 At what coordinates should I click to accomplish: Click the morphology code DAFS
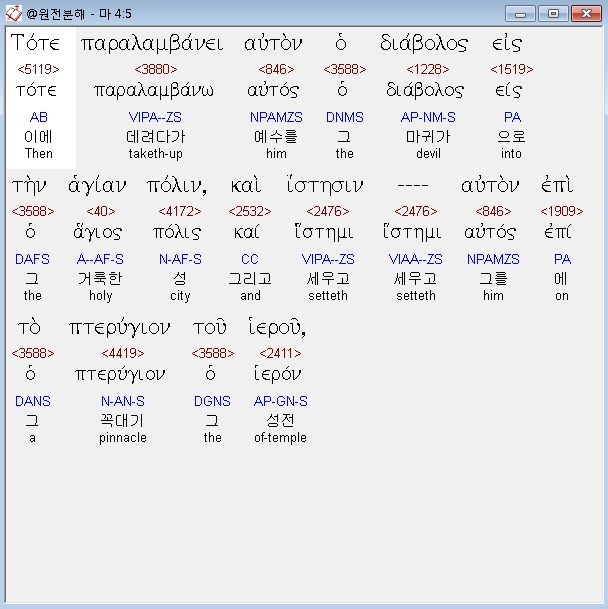point(32,259)
